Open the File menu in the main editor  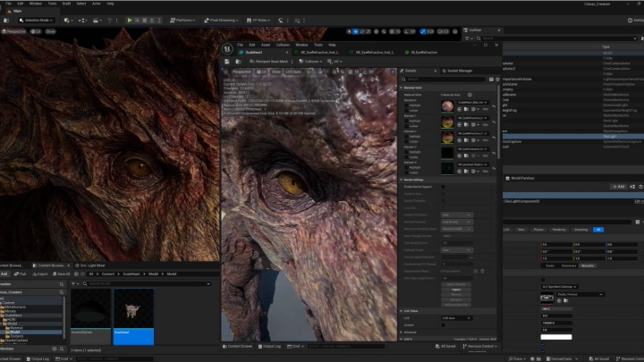pyautogui.click(x=8, y=4)
